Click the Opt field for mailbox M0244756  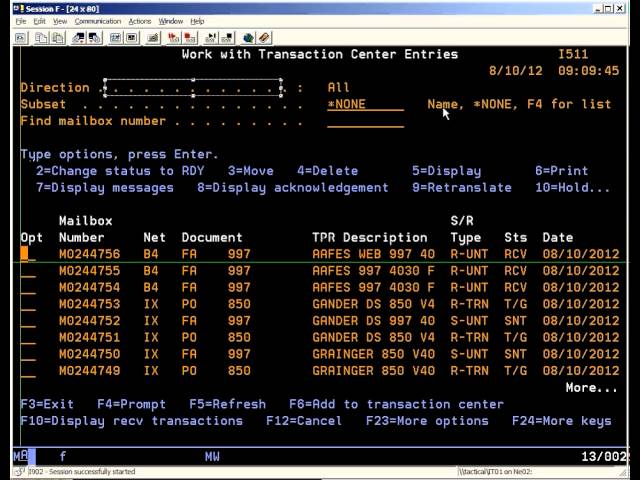[28, 254]
